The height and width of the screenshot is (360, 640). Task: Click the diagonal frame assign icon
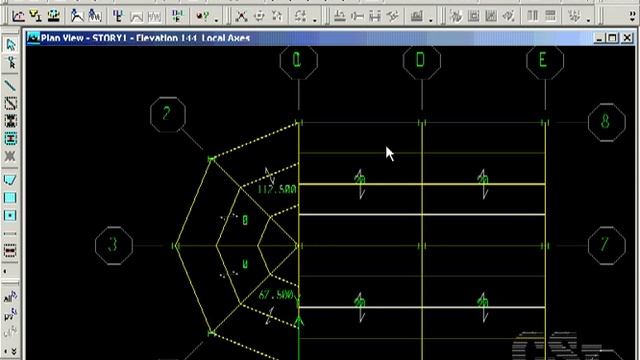point(393,16)
